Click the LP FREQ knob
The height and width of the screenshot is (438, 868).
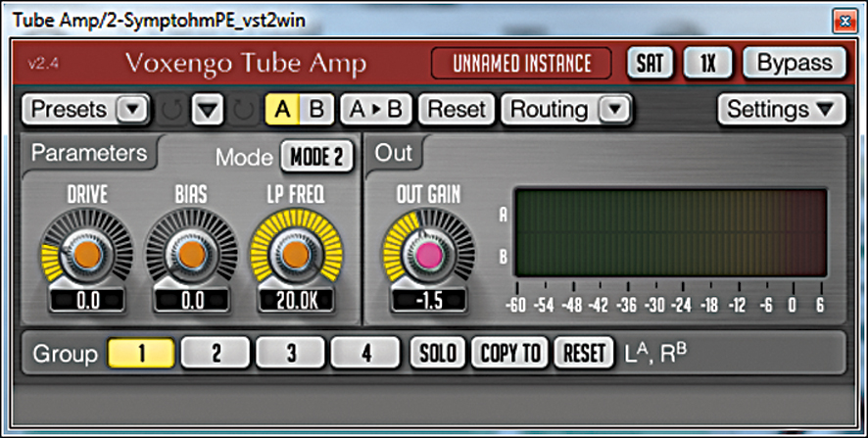coord(296,254)
